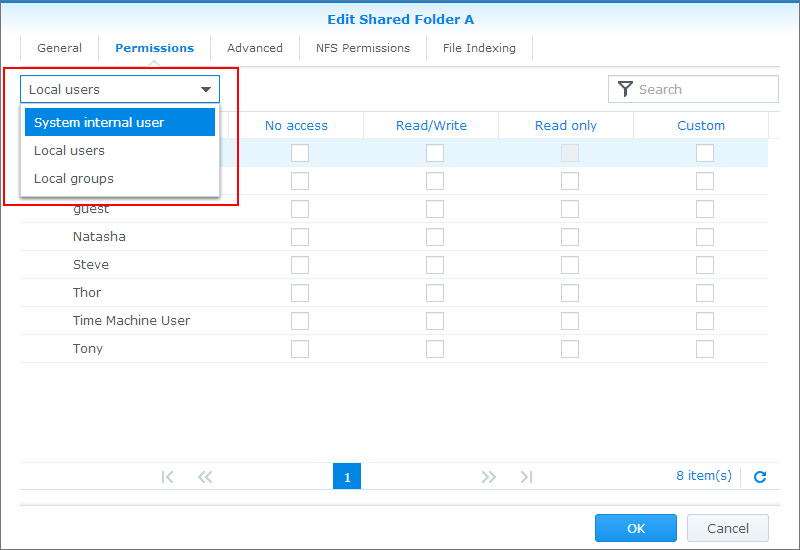Select the Natasha user row name
The image size is (800, 550).
tap(99, 237)
